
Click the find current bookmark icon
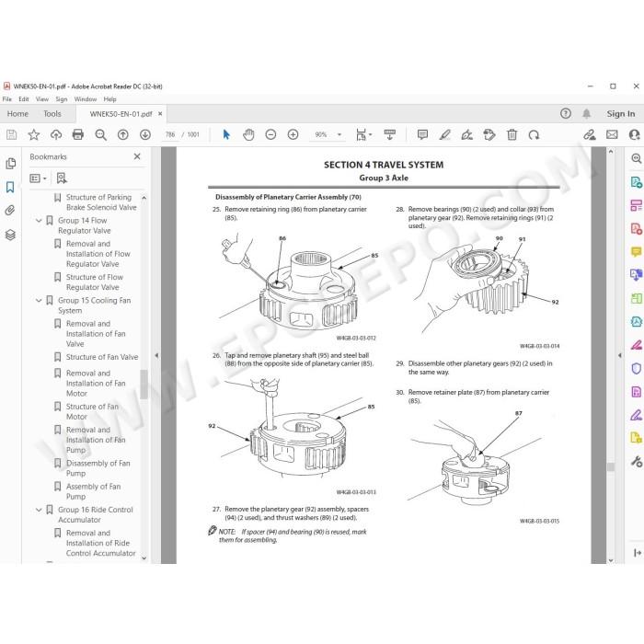pos(62,178)
